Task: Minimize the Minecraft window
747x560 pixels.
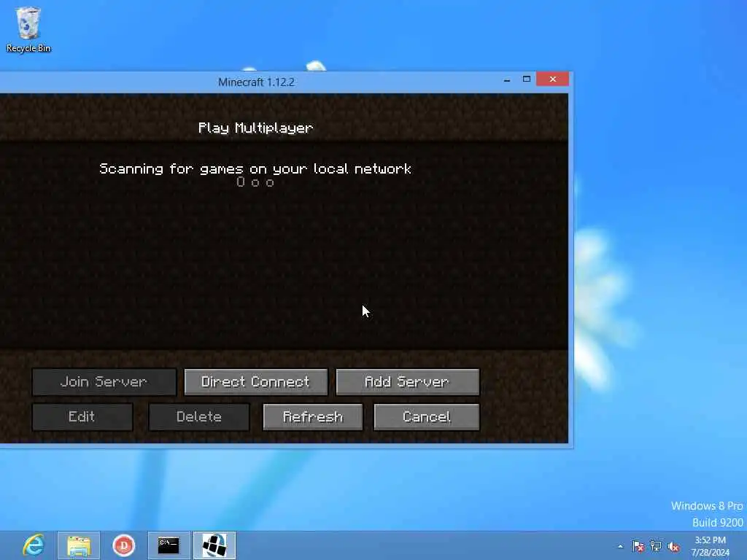Action: click(507, 79)
